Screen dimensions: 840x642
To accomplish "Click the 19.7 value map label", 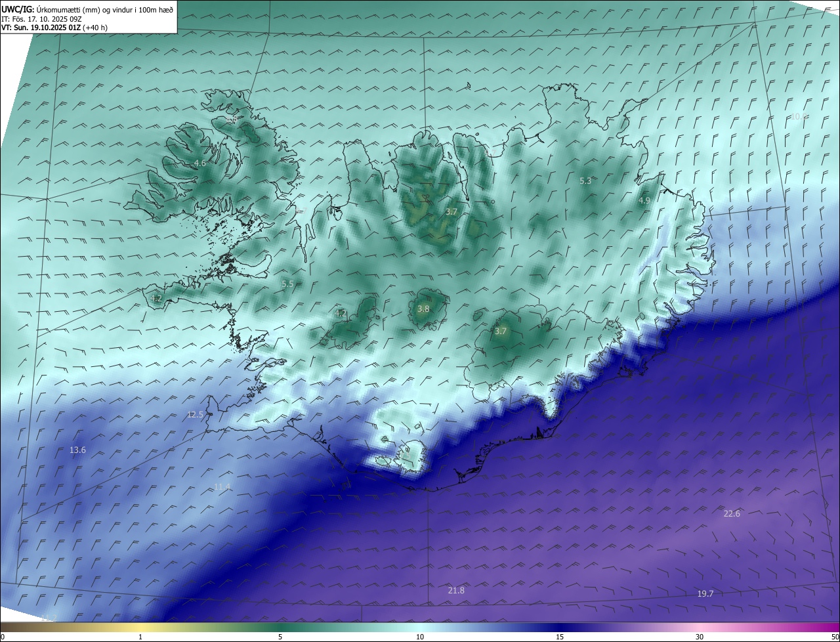I will (x=705, y=593).
